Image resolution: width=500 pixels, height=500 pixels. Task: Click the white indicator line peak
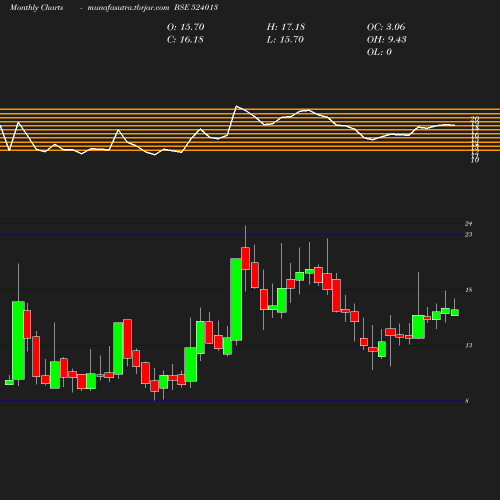(x=237, y=106)
